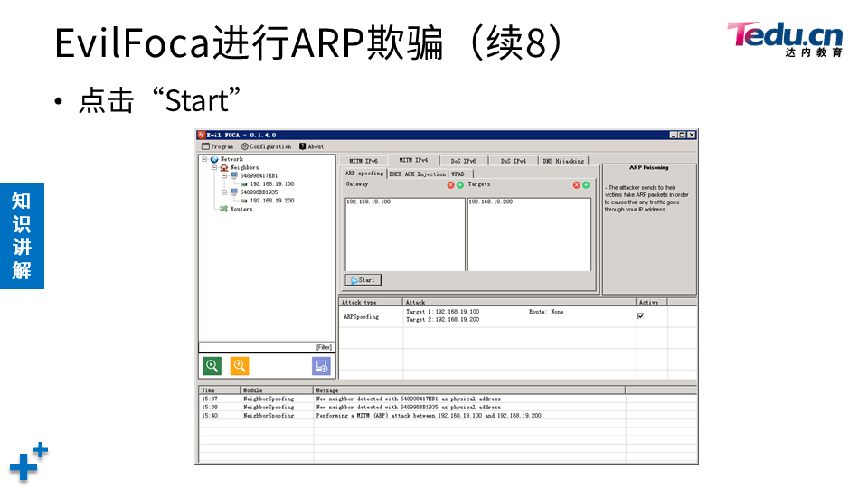This screenshot has width=868, height=488.
Task: Open the Program menu
Action: [x=218, y=146]
